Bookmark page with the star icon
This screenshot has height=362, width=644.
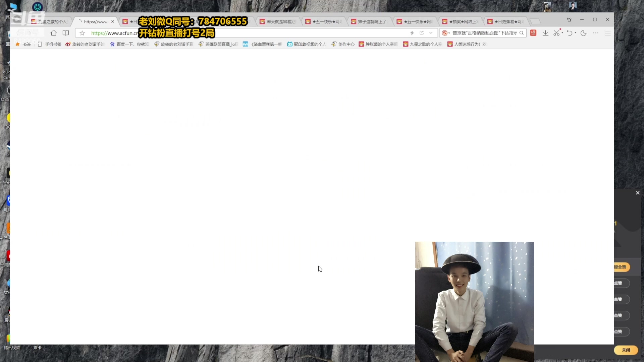pos(82,33)
